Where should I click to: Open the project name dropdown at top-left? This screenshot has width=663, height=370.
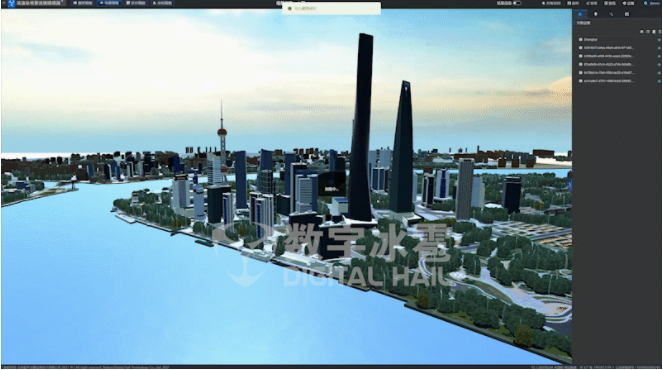click(40, 3)
